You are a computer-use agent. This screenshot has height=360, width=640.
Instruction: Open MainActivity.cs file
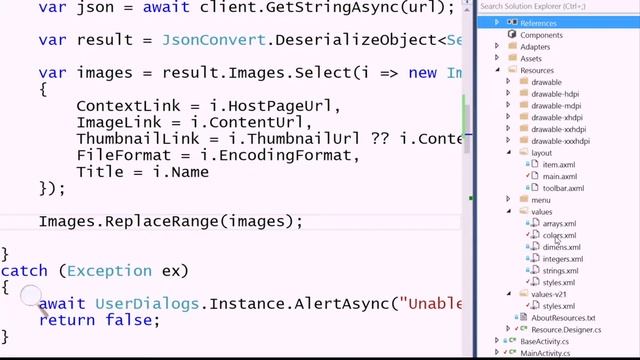[545, 353]
